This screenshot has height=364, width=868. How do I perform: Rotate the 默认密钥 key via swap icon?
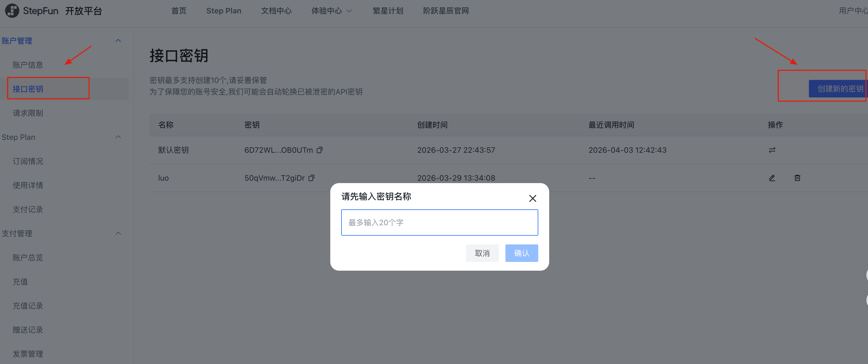[x=772, y=150]
